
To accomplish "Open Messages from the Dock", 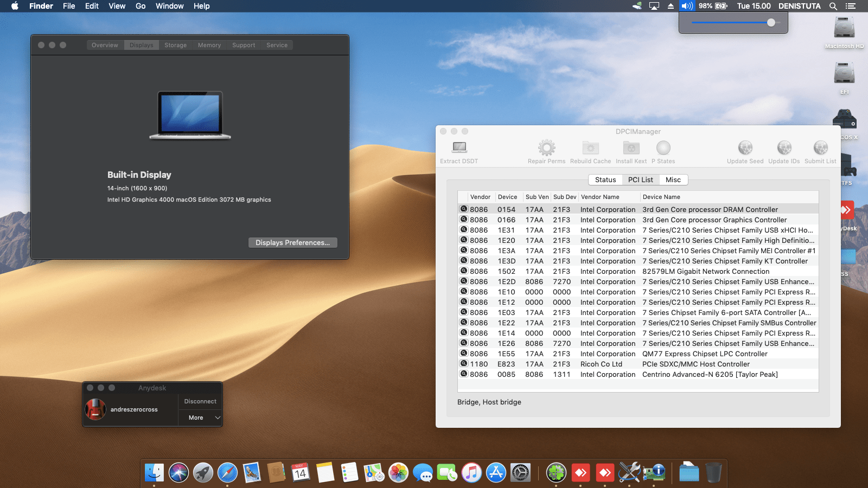I will point(423,473).
